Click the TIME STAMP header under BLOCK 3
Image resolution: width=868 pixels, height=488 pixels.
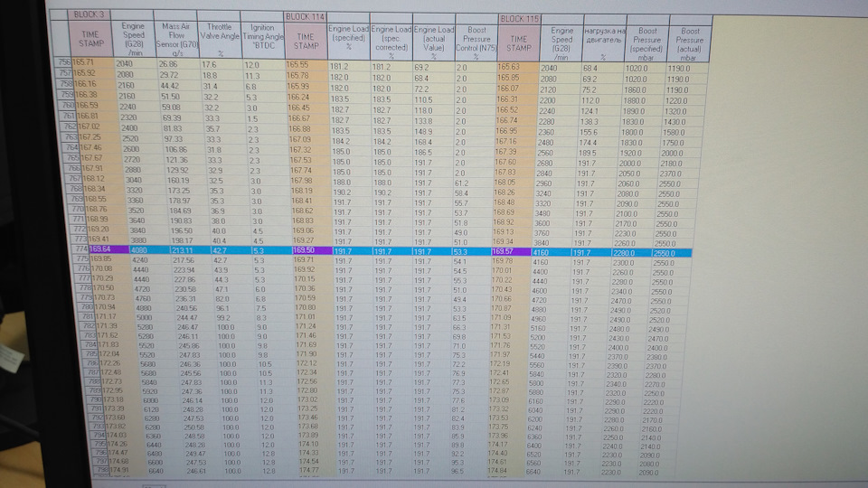pos(90,38)
